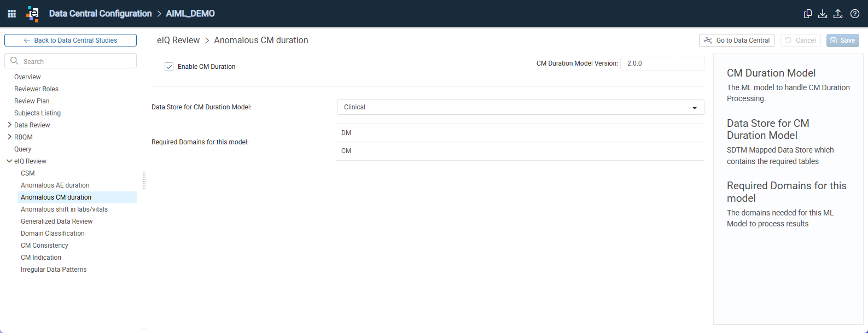Click Back to Data Central Studies button

pyautogui.click(x=71, y=40)
